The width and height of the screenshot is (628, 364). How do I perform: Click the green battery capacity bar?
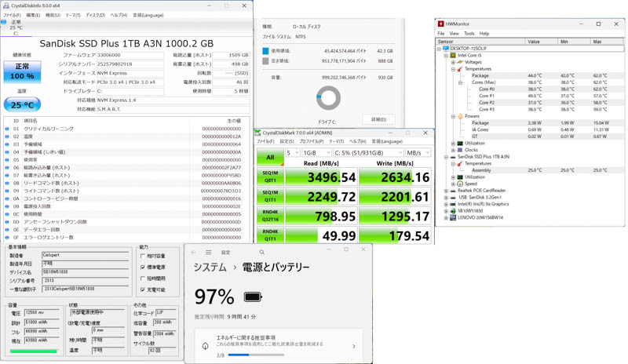(34, 351)
